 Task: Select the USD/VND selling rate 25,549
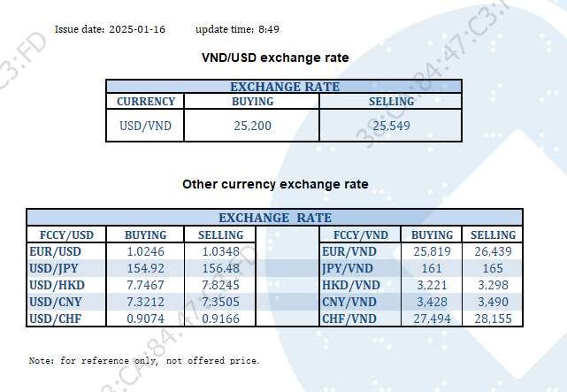coord(391,126)
